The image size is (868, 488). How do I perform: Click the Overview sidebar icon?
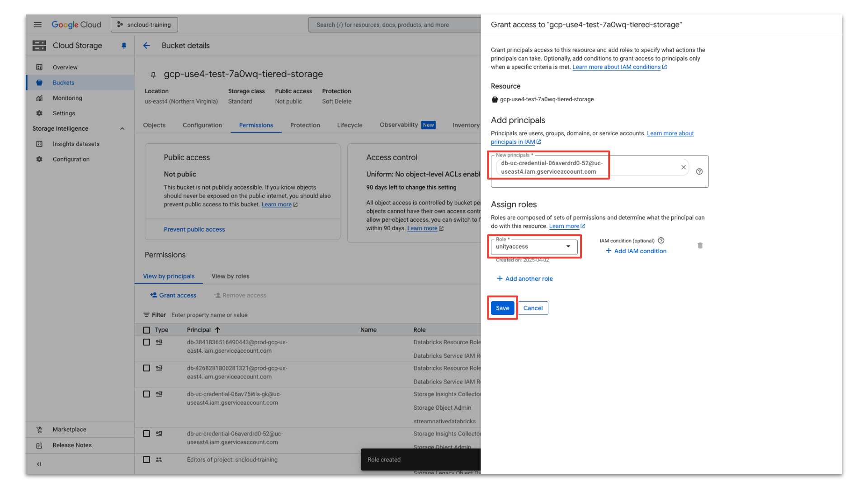39,67
